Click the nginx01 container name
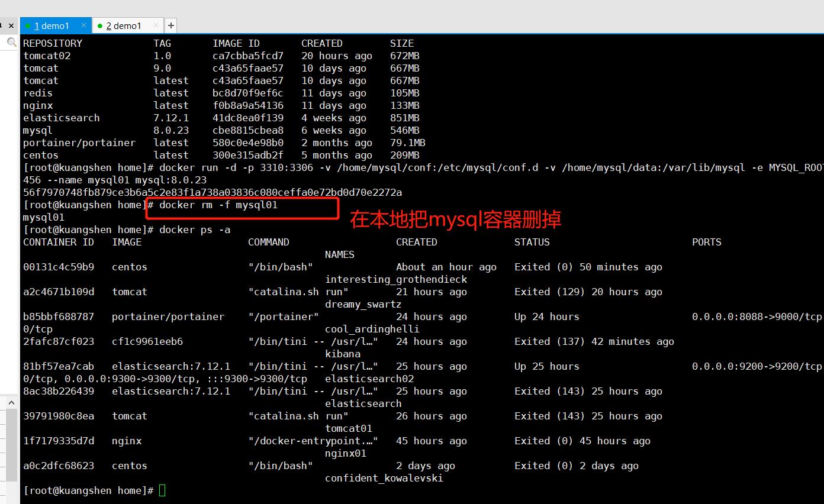 (346, 453)
